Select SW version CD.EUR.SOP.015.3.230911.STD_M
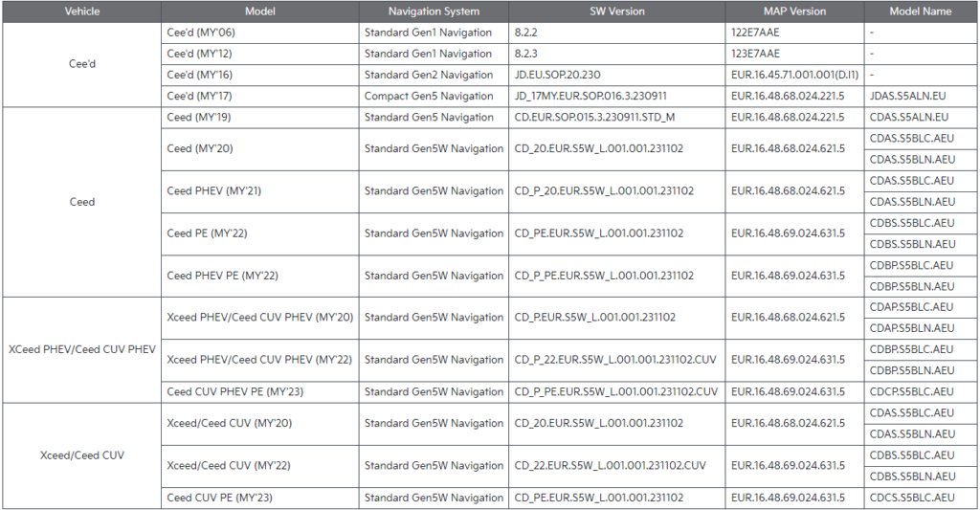The height and width of the screenshot is (510, 980). click(617, 118)
